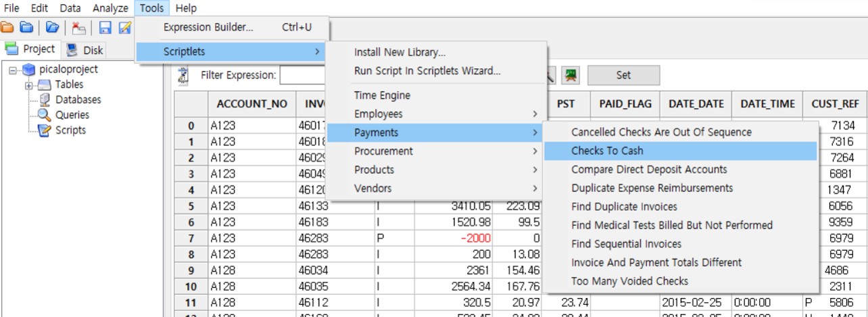Click the 46183 invoice cell
This screenshot has width=868, height=317.
335,222
